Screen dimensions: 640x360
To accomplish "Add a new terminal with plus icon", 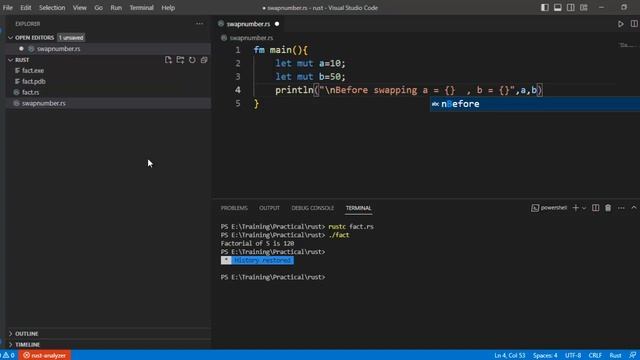I will [576, 208].
